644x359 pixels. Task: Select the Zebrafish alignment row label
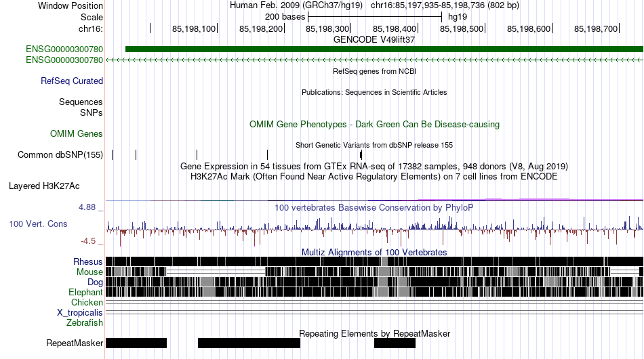tap(85, 323)
